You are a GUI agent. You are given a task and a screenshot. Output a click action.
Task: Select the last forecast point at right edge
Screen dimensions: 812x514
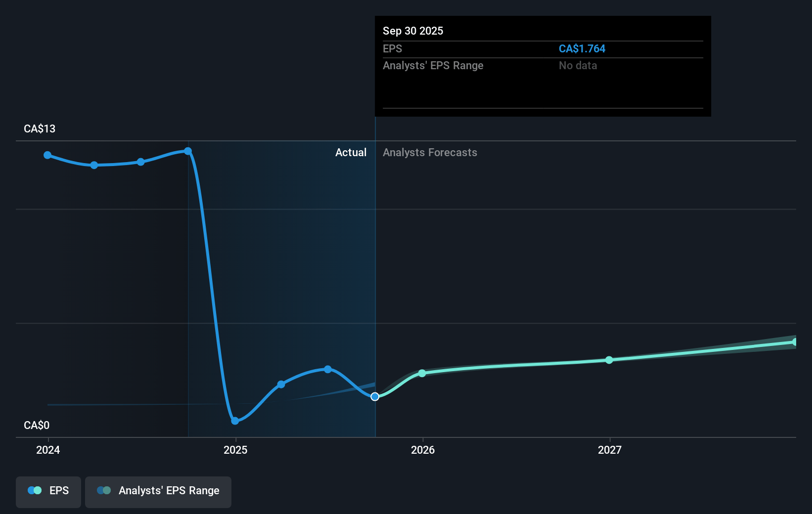[x=795, y=342]
